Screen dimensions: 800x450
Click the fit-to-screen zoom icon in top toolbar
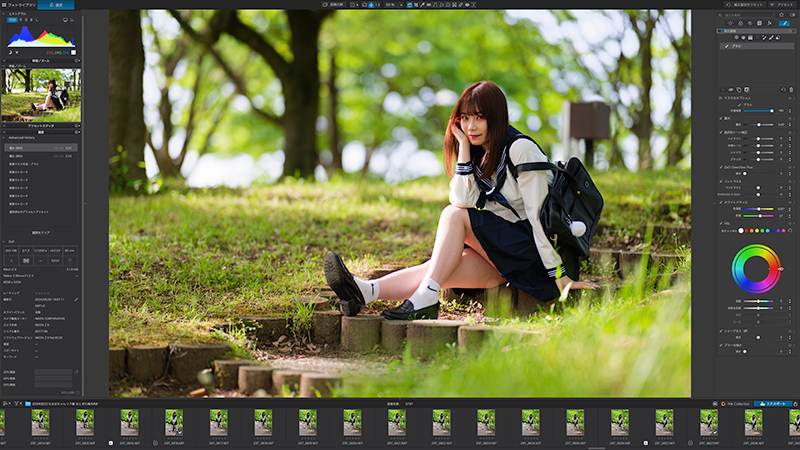click(371, 5)
